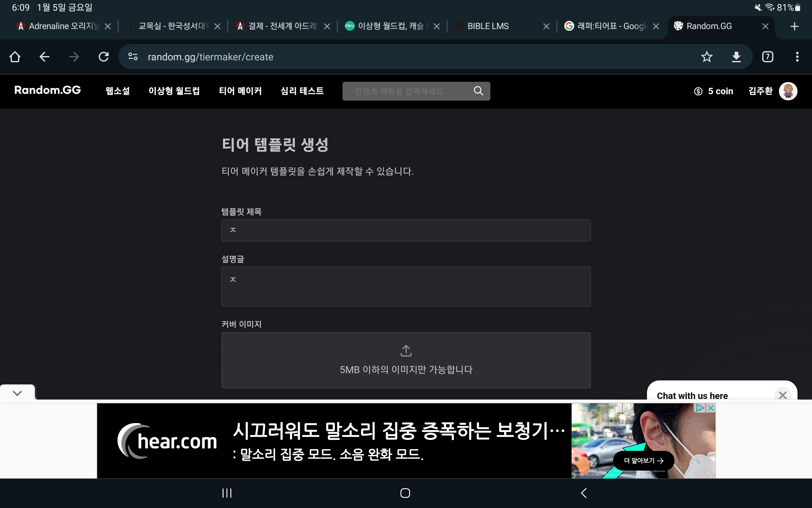Open a new browser tab with plus
The height and width of the screenshot is (508, 812).
coord(794,26)
